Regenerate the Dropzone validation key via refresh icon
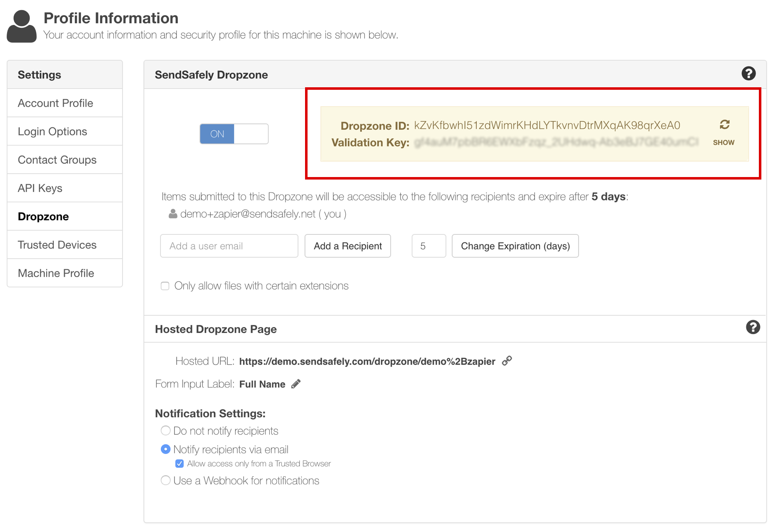 pyautogui.click(x=724, y=125)
